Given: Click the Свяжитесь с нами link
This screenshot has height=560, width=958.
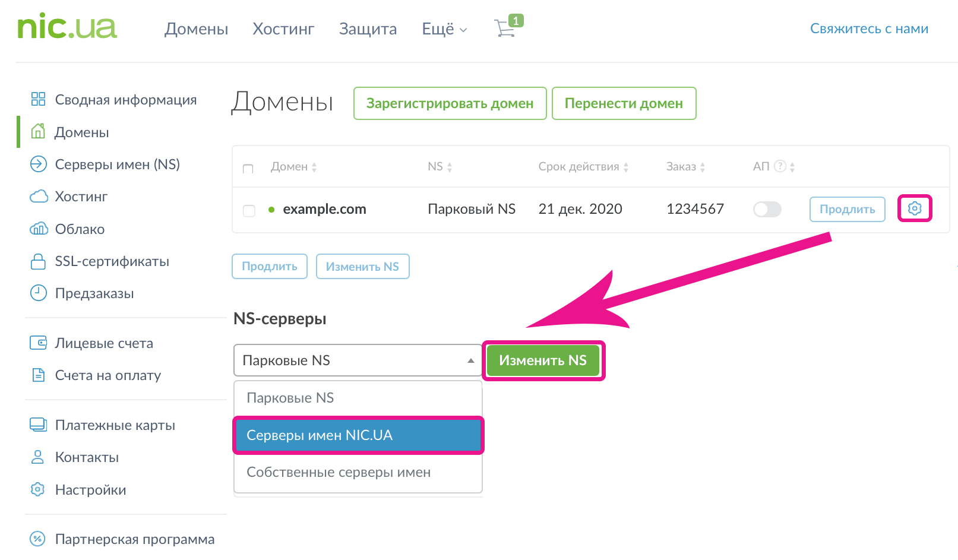Looking at the screenshot, I should click(869, 29).
